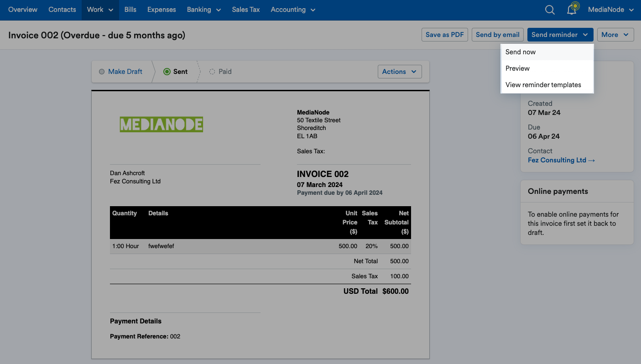641x364 pixels.
Task: Click the 'Online payments' panel heading
Action: click(558, 192)
